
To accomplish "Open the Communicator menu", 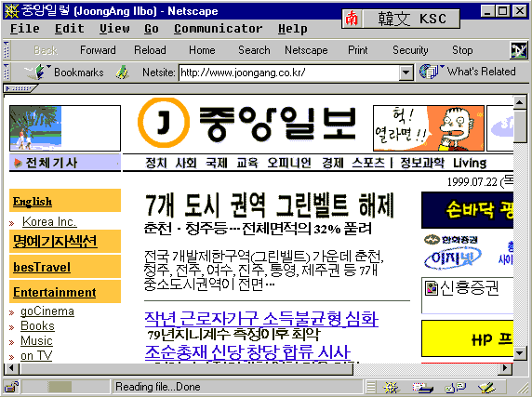I will tap(219, 29).
